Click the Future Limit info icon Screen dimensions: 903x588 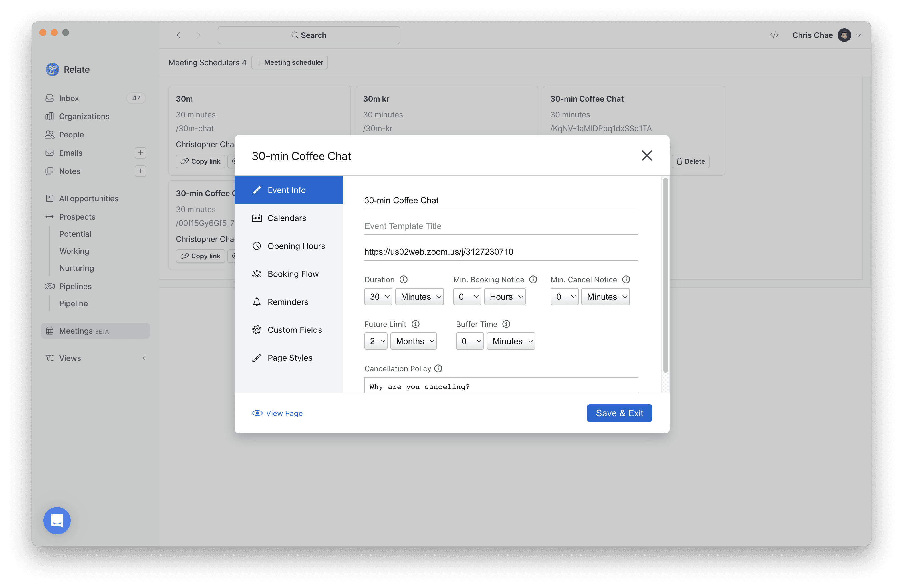coord(416,324)
